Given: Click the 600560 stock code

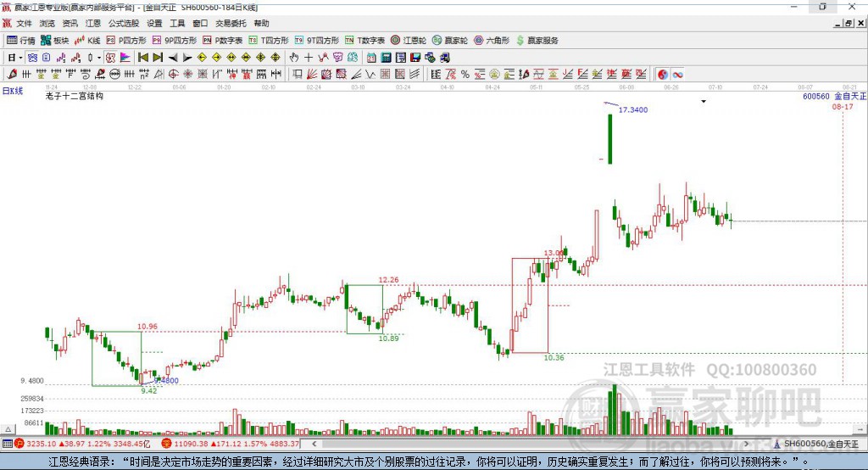Looking at the screenshot, I should (x=816, y=97).
